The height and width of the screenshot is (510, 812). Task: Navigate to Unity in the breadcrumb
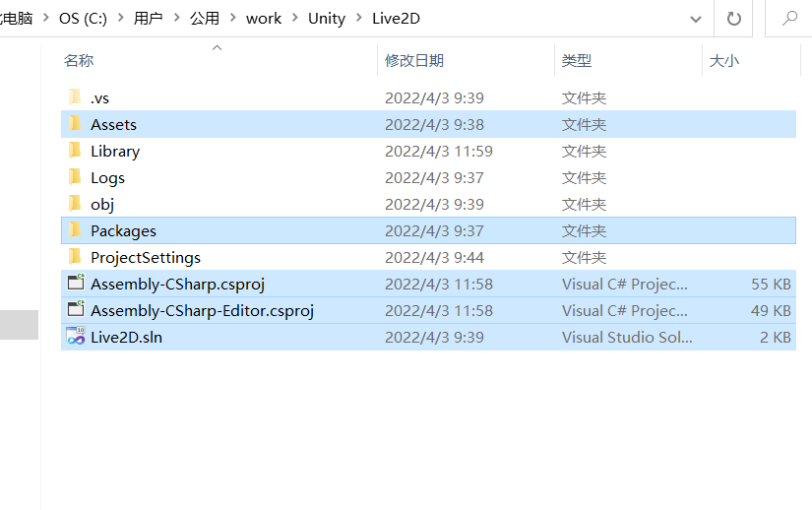[326, 18]
